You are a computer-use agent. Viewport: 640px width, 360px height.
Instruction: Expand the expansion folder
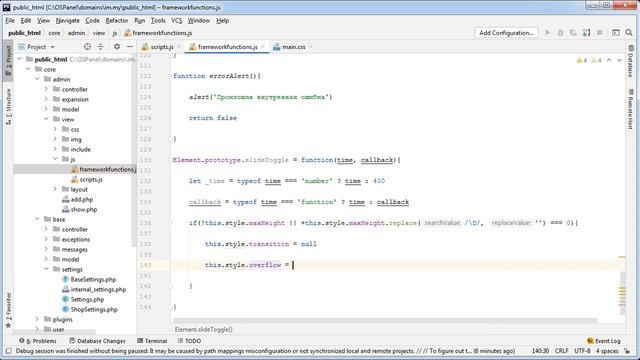click(46, 99)
